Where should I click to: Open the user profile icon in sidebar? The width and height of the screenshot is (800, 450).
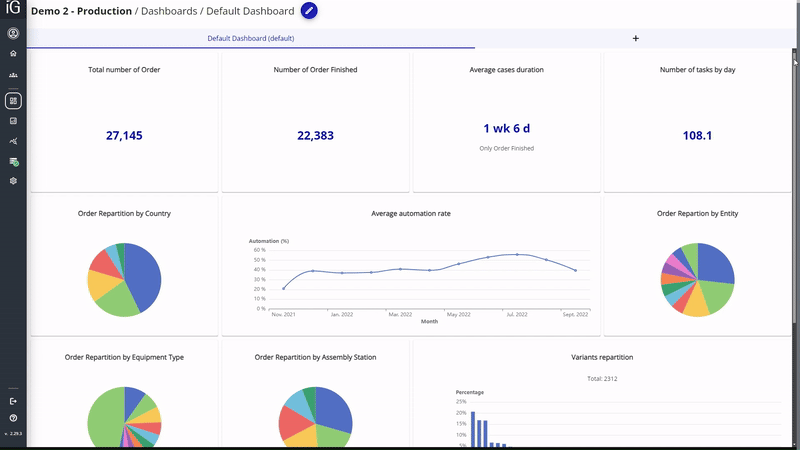click(13, 33)
